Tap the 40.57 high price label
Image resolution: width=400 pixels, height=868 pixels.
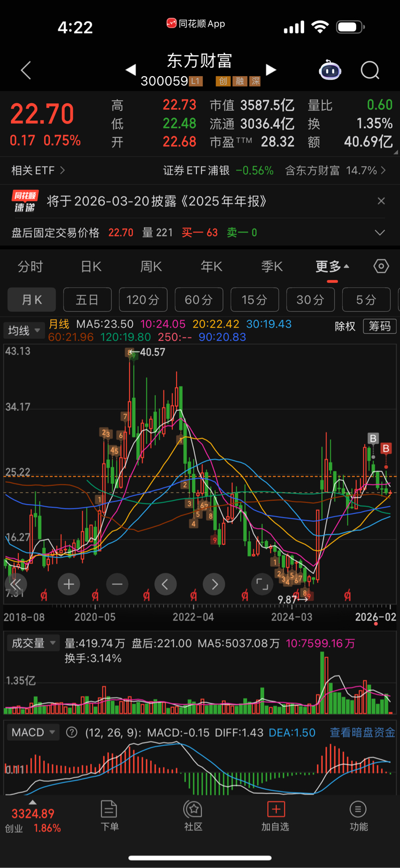click(x=152, y=352)
